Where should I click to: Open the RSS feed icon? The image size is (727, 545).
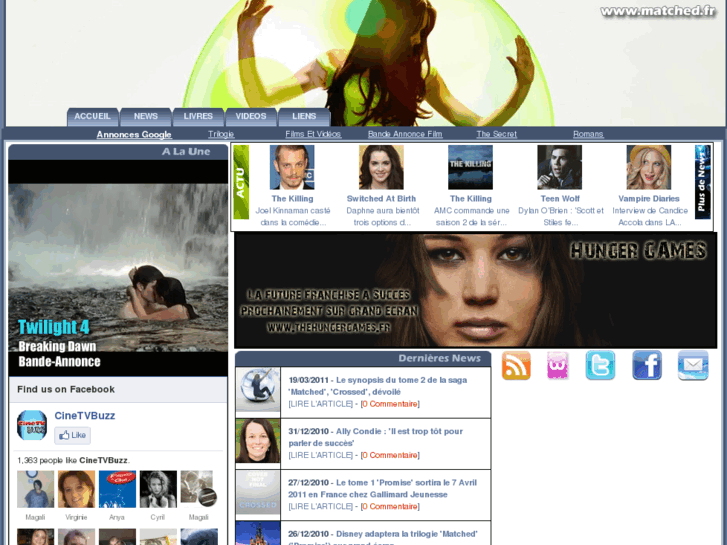(x=516, y=365)
